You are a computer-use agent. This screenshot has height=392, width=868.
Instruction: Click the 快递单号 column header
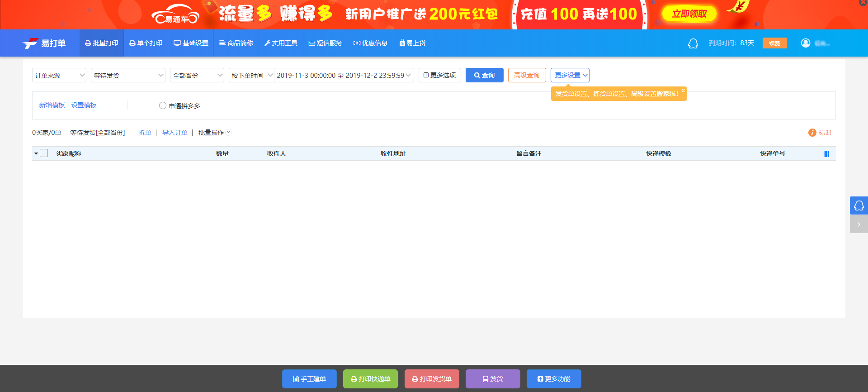[x=773, y=153]
